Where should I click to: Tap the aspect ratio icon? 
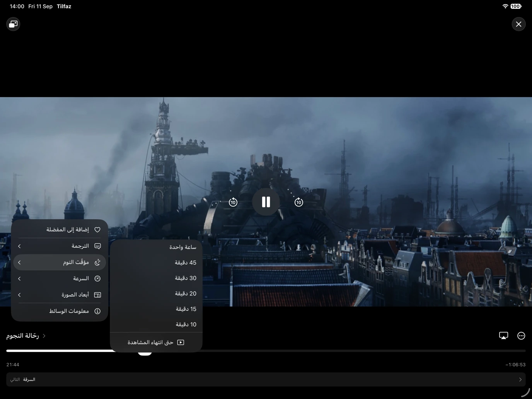pyautogui.click(x=97, y=295)
